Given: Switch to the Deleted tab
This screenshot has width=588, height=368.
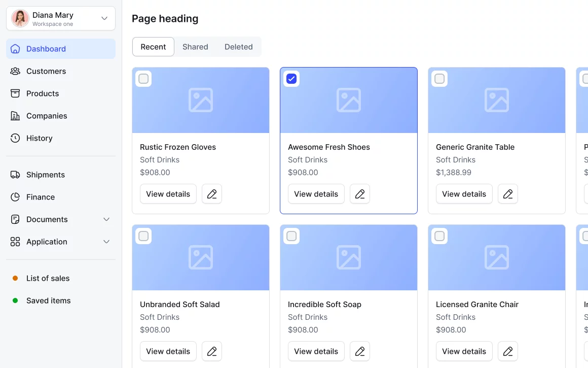Looking at the screenshot, I should pos(238,47).
